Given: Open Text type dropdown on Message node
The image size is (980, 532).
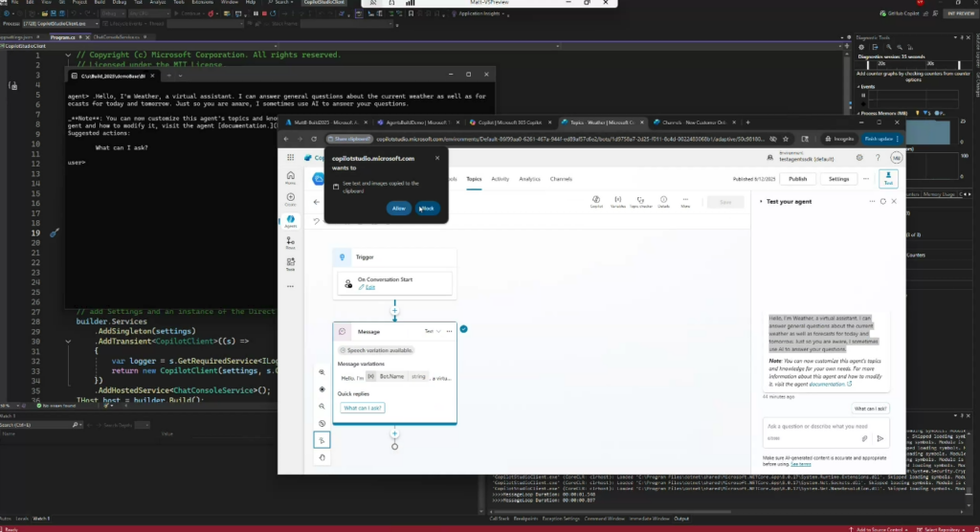Looking at the screenshot, I should pyautogui.click(x=433, y=331).
